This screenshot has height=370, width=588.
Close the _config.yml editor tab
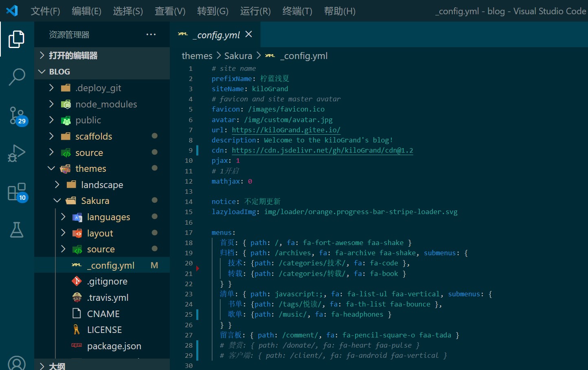pyautogui.click(x=248, y=35)
